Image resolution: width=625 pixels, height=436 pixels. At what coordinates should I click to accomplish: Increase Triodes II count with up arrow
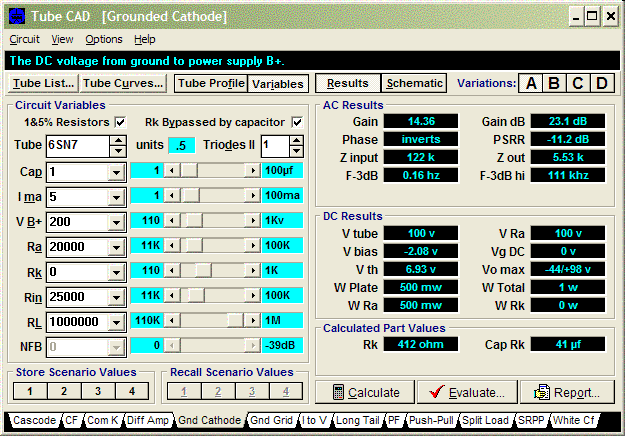click(296, 141)
